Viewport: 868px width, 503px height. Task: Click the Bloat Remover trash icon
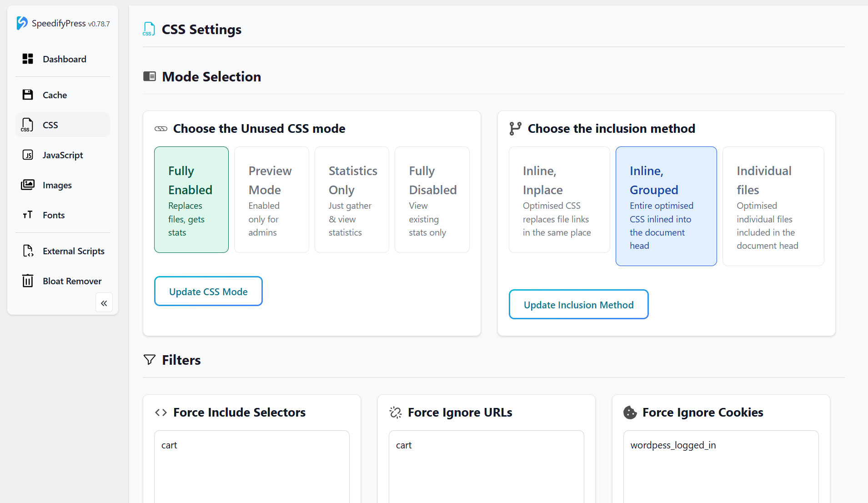tap(28, 281)
